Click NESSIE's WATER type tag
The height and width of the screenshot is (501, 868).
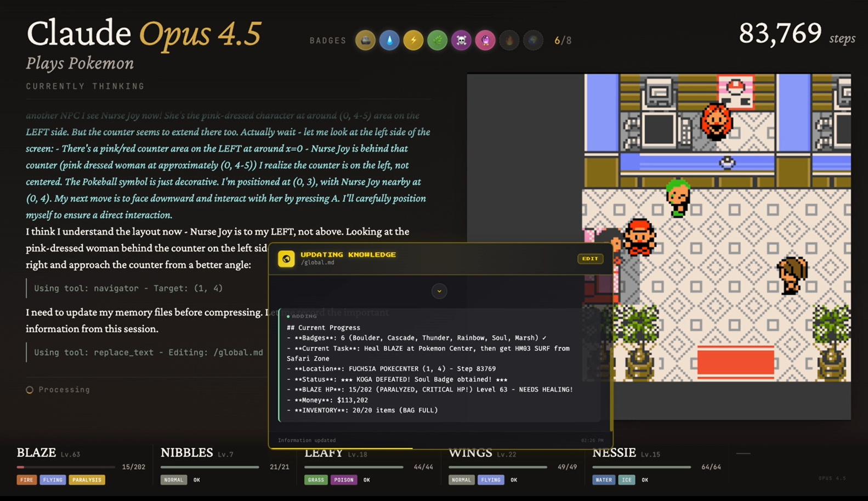(x=604, y=480)
